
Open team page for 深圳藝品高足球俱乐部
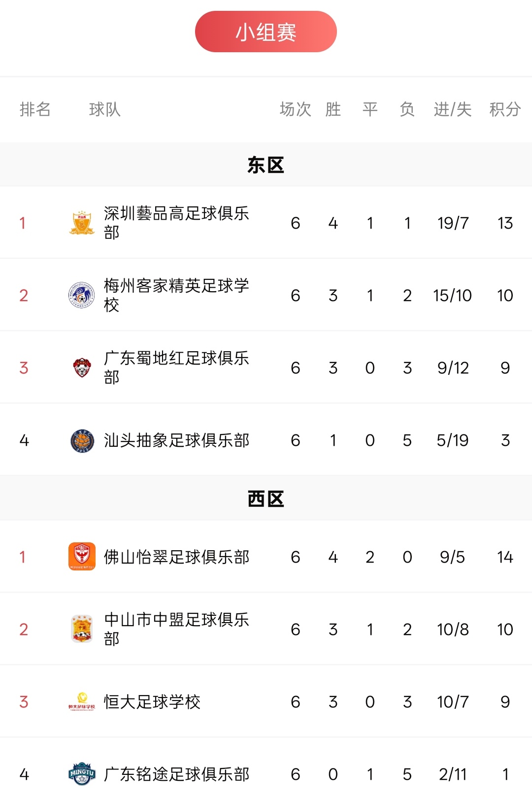click(176, 223)
